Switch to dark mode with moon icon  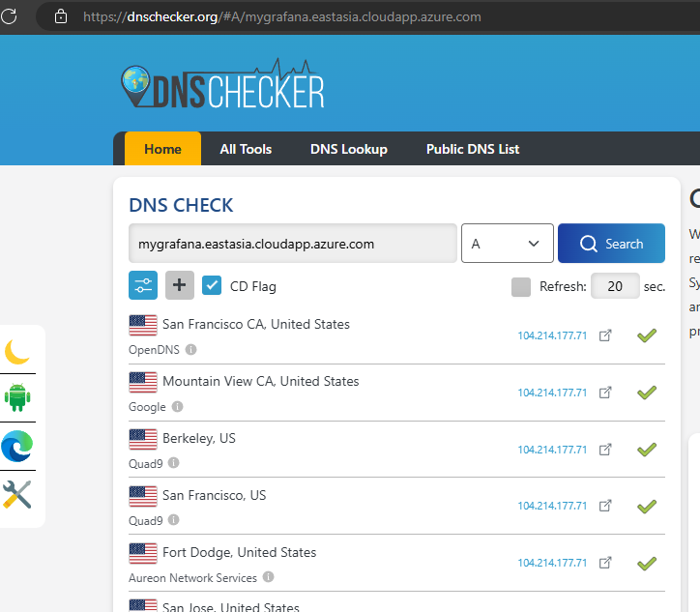pos(17,351)
